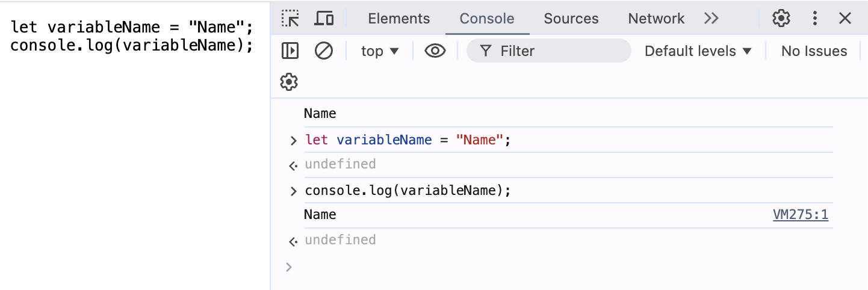Show more tabs with the double chevron
868x290 pixels.
pyautogui.click(x=711, y=19)
